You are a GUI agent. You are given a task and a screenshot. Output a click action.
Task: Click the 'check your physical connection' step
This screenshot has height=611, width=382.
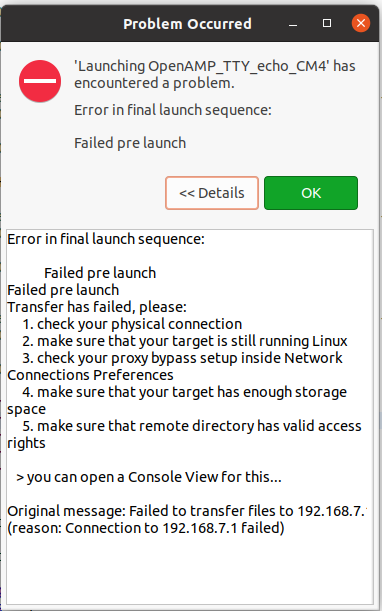(x=132, y=324)
